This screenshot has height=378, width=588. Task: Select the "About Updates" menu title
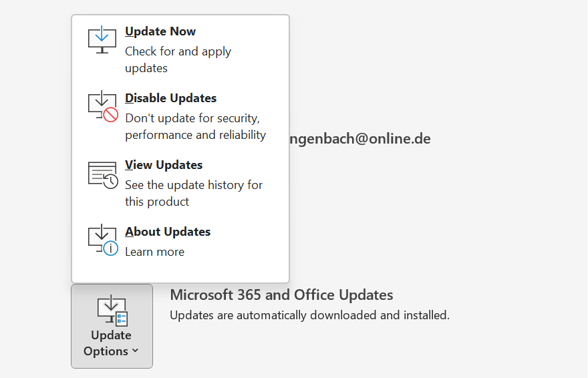coord(168,232)
